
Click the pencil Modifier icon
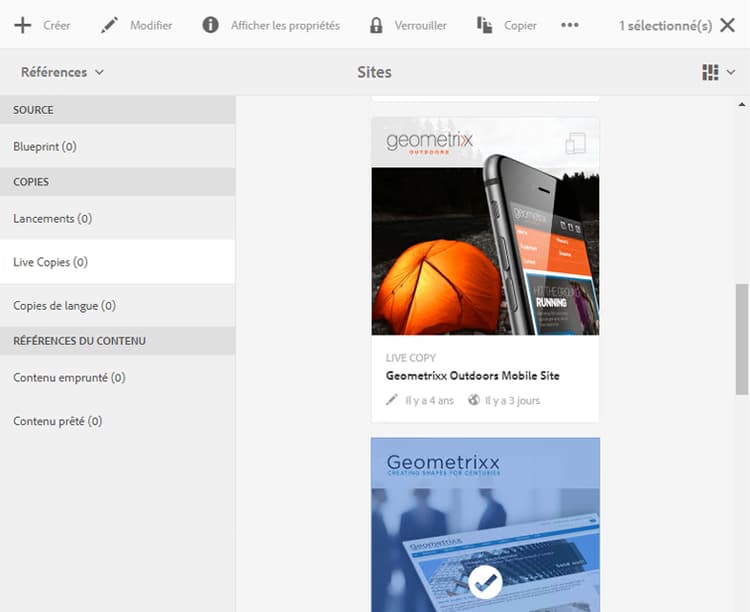(x=109, y=25)
